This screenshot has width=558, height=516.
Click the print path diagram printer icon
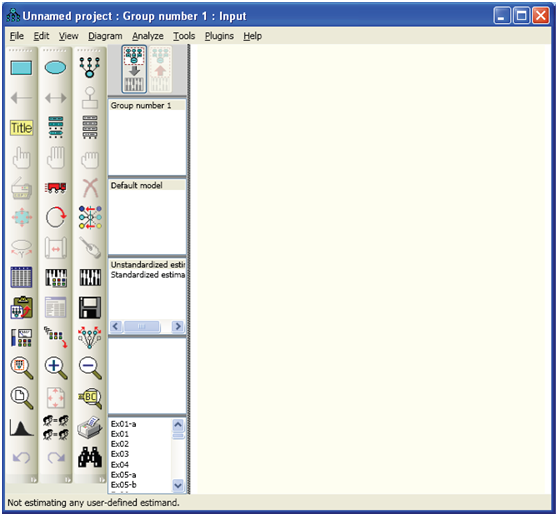pos(90,427)
